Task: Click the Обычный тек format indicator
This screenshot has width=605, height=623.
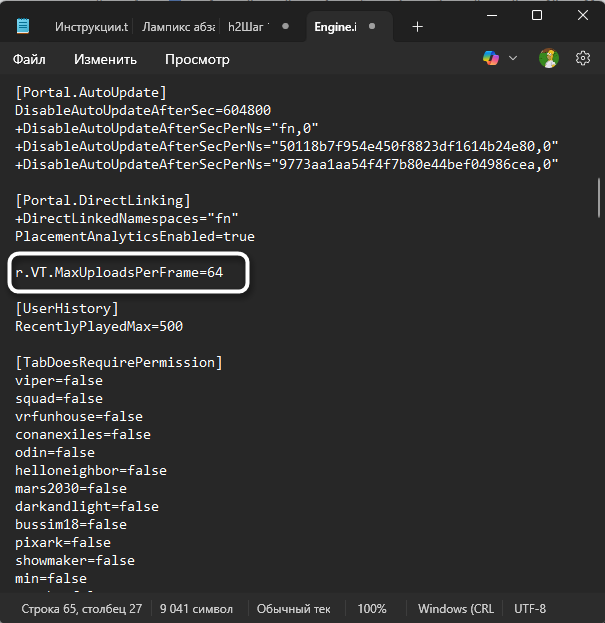Action: 293,609
